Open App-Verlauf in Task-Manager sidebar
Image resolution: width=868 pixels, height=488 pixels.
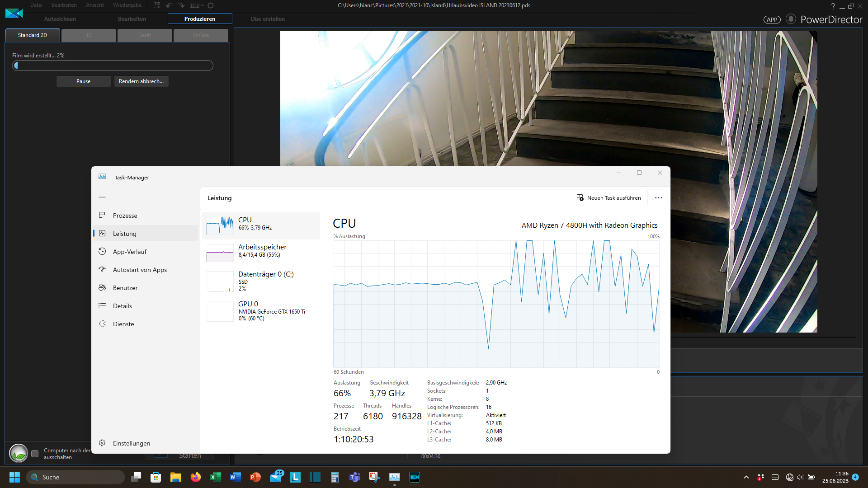coord(130,252)
